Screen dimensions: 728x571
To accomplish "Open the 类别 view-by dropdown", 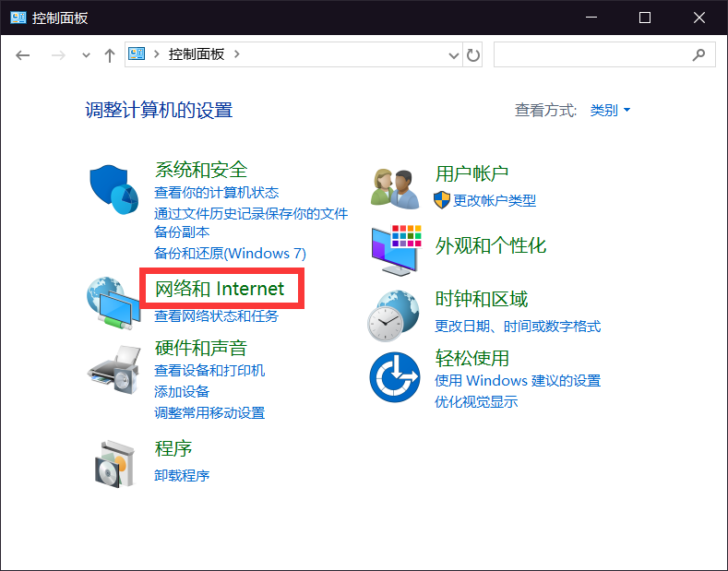I will pos(610,111).
